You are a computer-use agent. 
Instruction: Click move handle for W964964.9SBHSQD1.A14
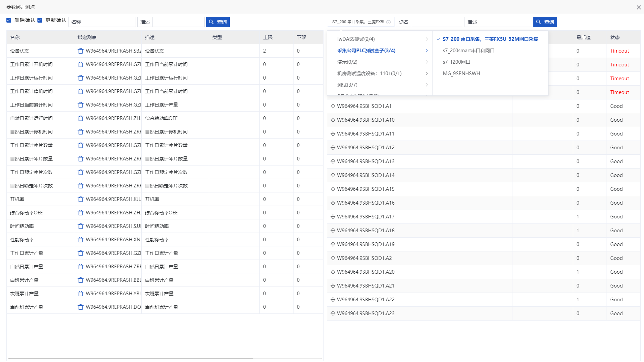[x=333, y=175]
